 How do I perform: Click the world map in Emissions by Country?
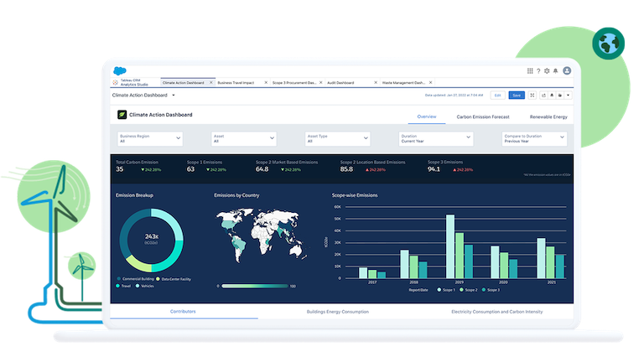pos(262,235)
